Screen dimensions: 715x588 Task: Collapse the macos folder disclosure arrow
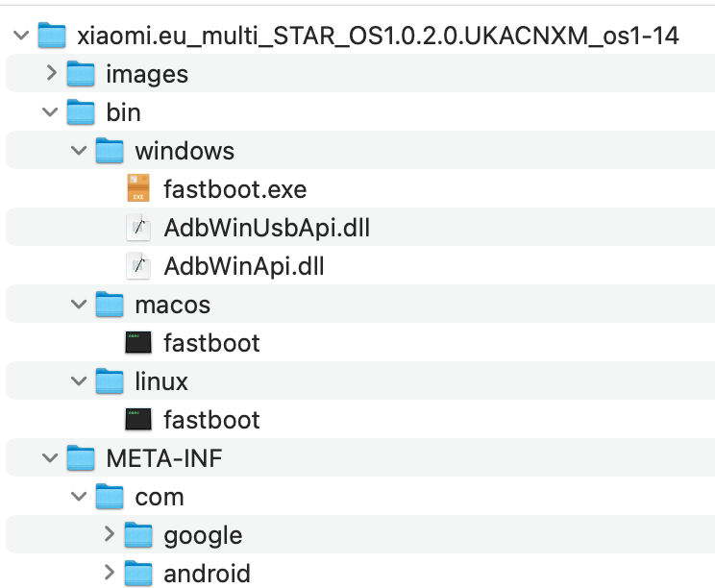coord(81,305)
